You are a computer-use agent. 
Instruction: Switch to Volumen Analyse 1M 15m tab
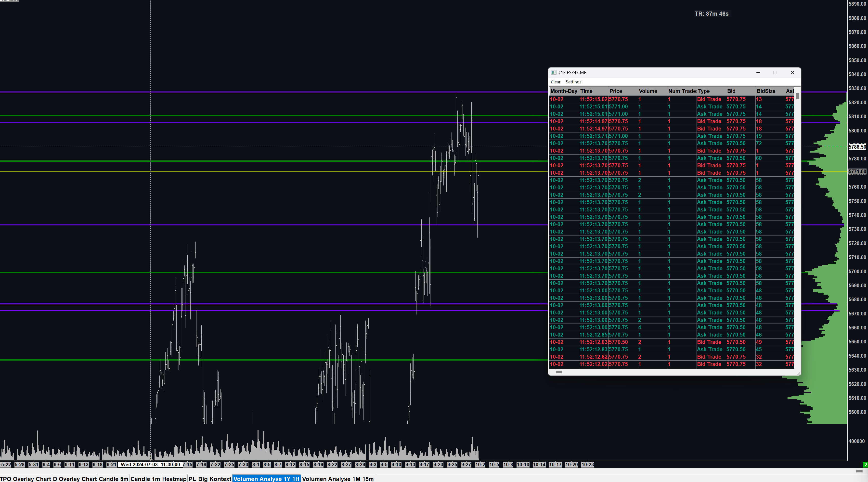338,479
